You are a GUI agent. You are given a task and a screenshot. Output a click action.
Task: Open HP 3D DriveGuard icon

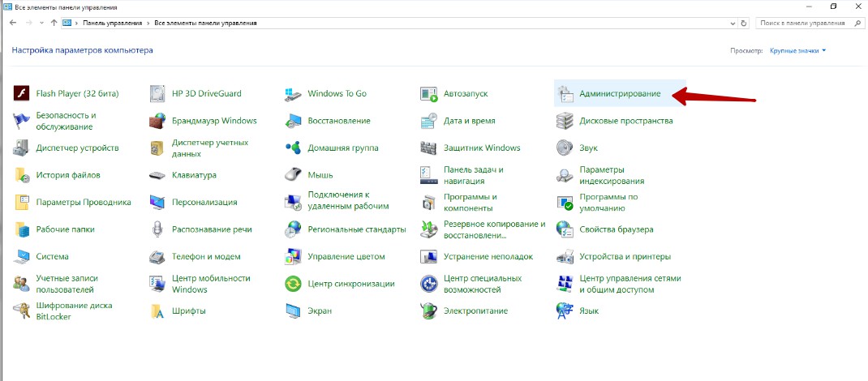157,93
